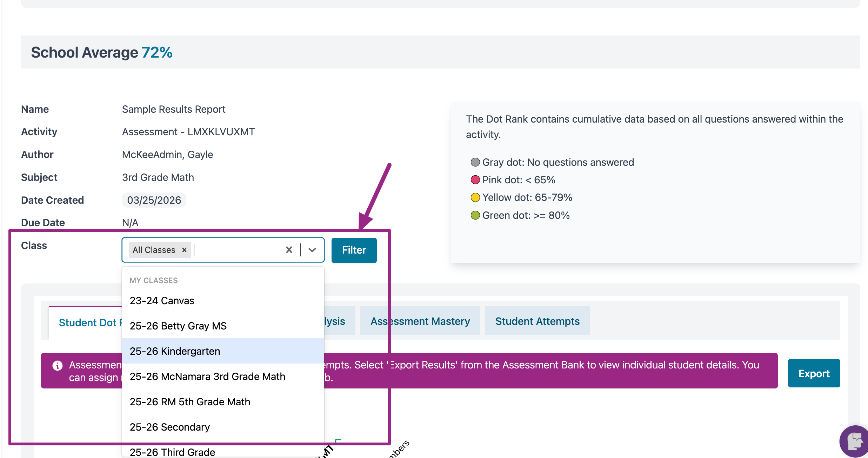Select 23-24 Canvas class option

(162, 301)
